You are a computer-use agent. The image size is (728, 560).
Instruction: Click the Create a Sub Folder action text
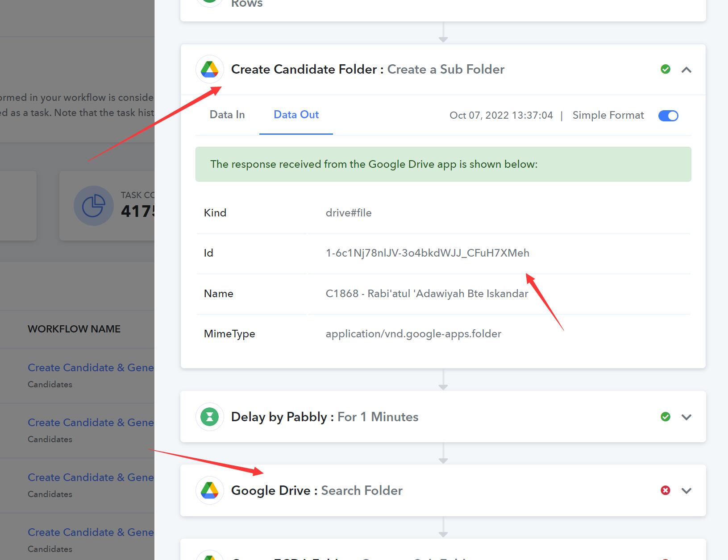[x=446, y=69]
